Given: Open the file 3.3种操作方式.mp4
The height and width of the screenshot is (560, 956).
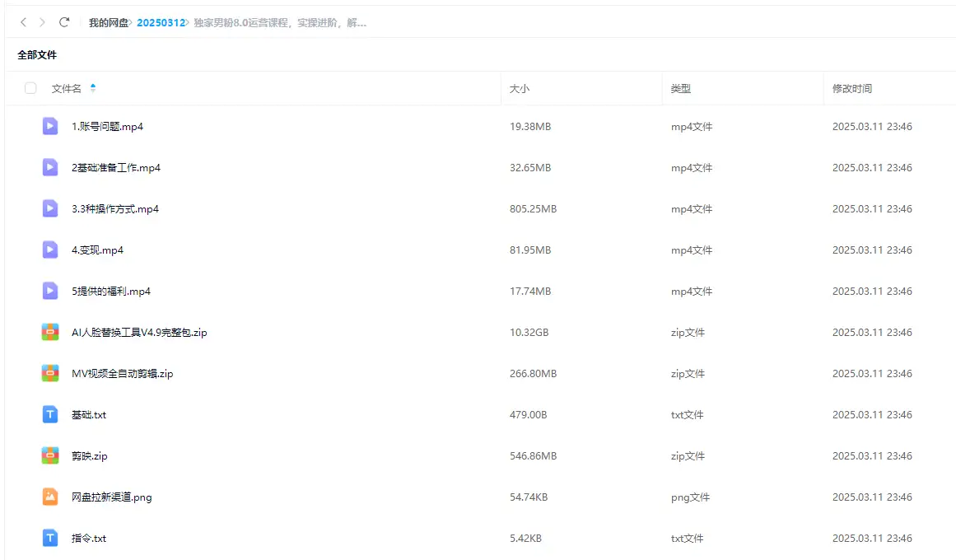Looking at the screenshot, I should coord(115,209).
